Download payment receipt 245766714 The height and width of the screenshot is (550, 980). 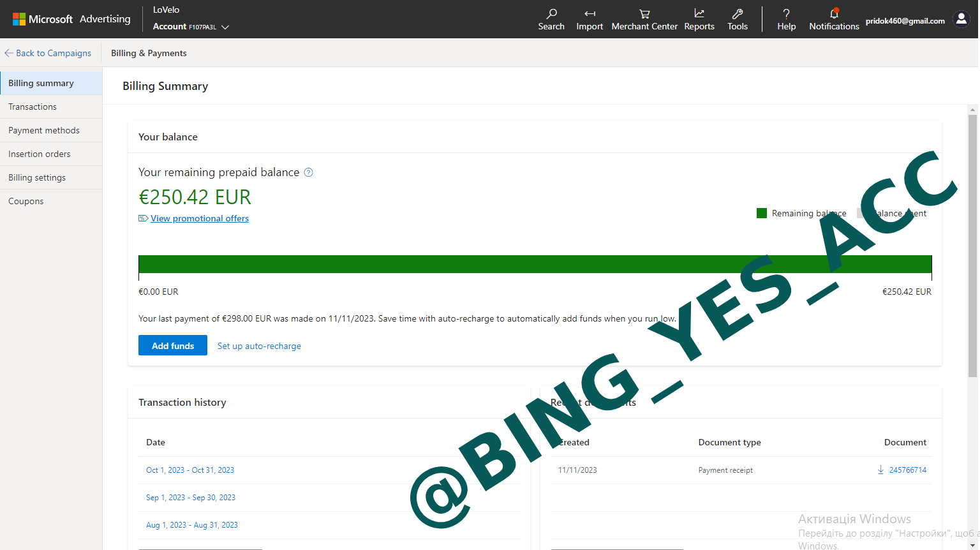(x=902, y=470)
